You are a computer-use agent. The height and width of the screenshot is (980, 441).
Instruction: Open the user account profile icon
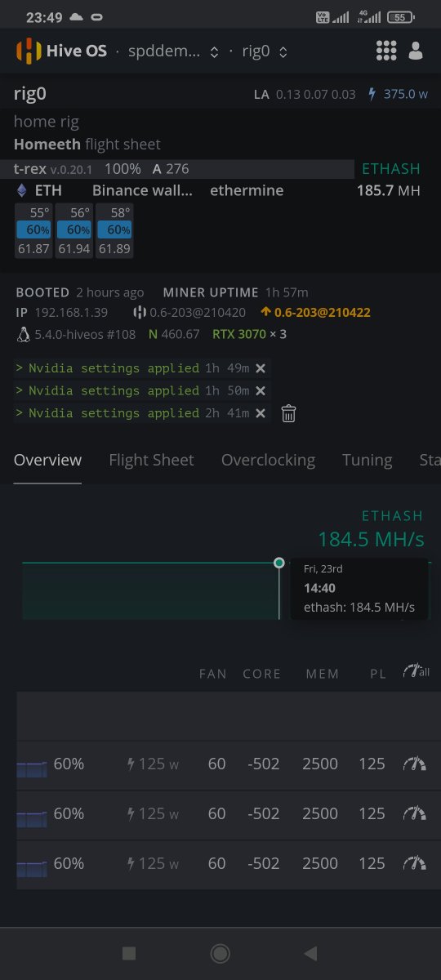[416, 51]
